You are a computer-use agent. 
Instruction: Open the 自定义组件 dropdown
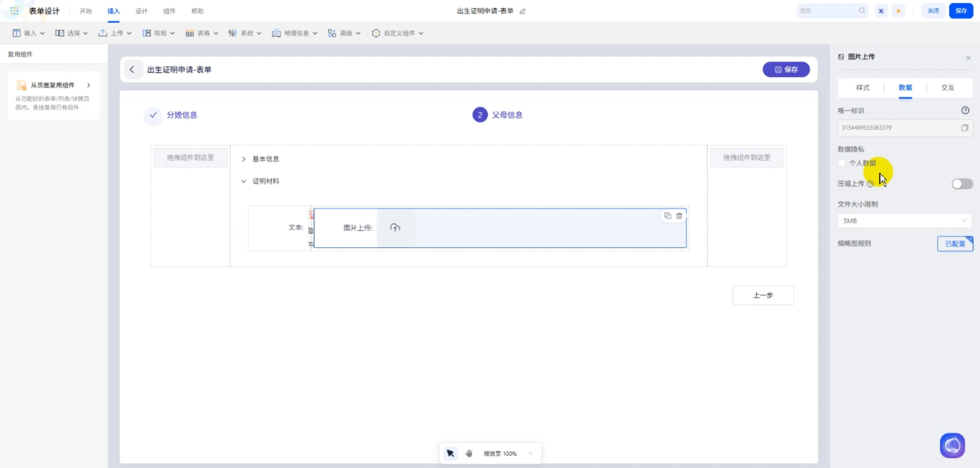398,33
